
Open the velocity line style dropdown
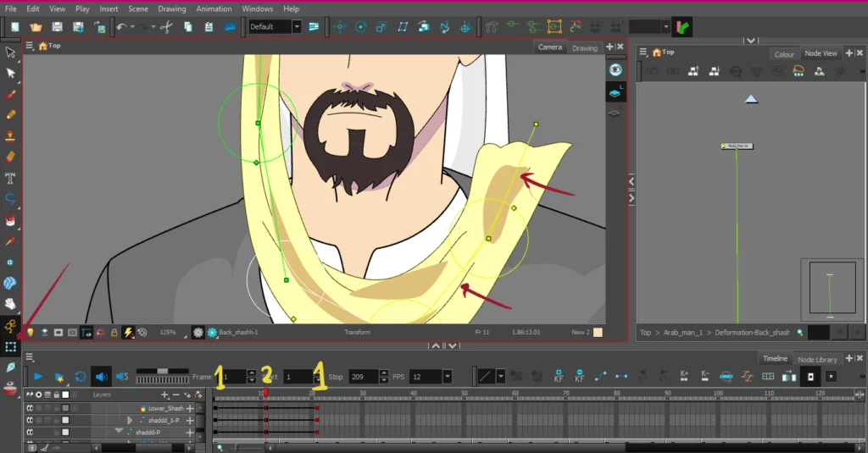[x=500, y=377]
